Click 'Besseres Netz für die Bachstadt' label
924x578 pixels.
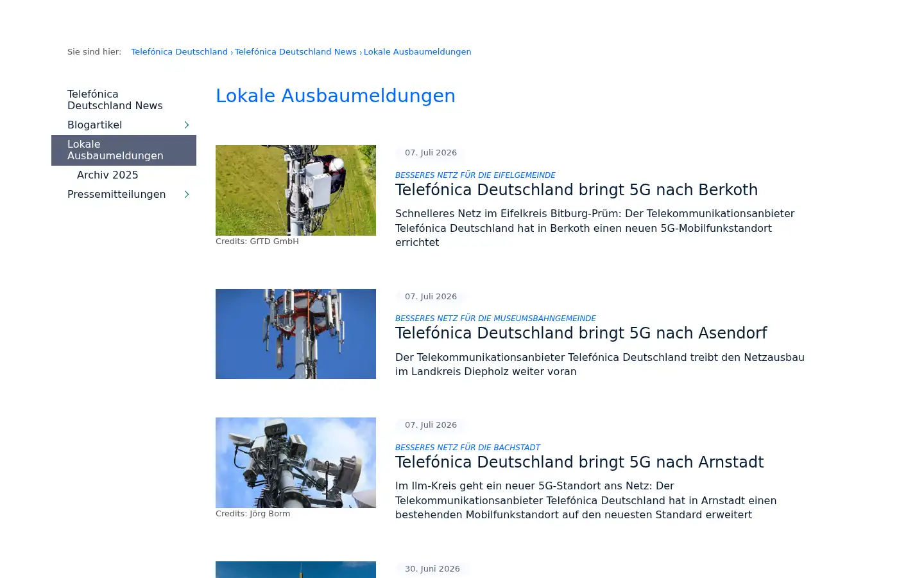[467, 448]
